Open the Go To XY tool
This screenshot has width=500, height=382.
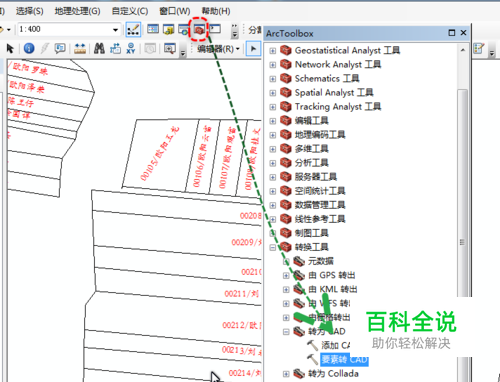point(131,49)
